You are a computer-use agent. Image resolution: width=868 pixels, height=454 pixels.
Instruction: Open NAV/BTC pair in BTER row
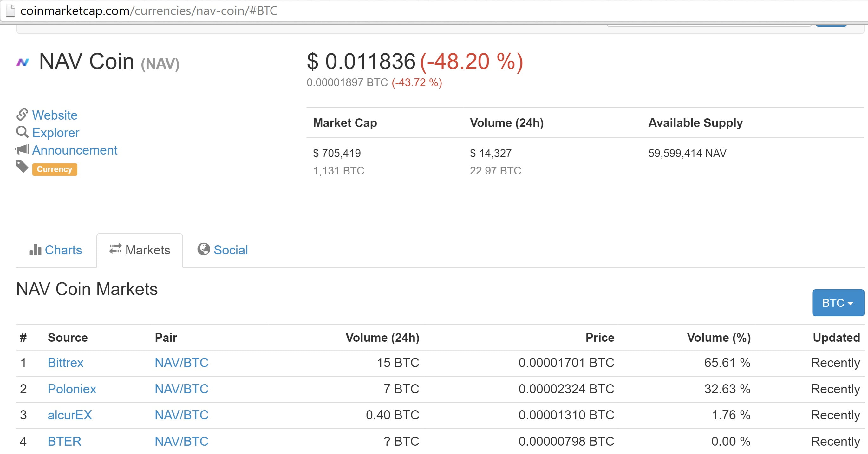coord(182,441)
